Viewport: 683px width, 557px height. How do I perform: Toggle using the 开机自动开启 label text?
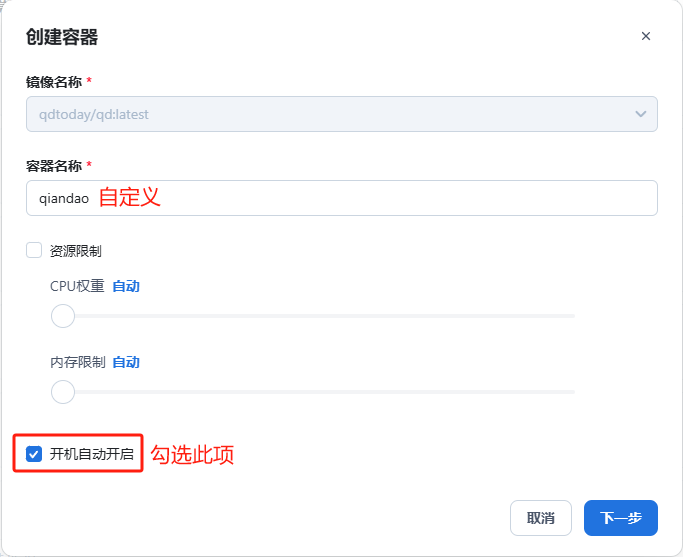click(x=91, y=454)
